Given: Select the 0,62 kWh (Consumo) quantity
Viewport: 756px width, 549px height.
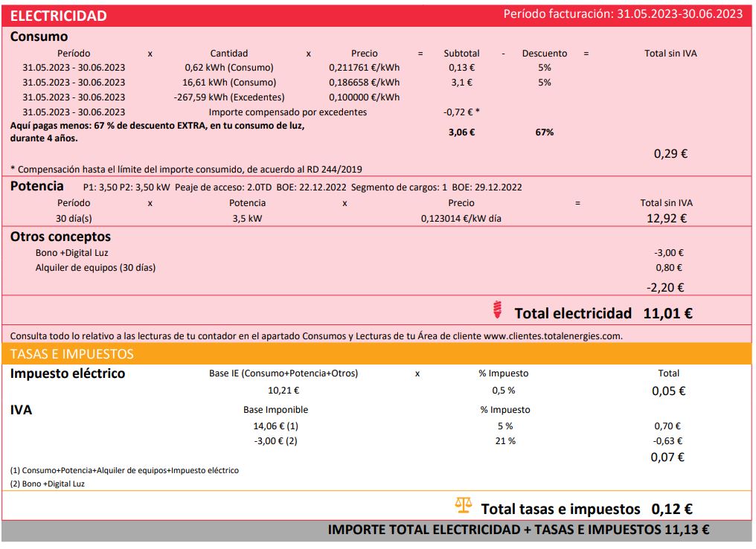Looking at the screenshot, I should click(x=229, y=68).
